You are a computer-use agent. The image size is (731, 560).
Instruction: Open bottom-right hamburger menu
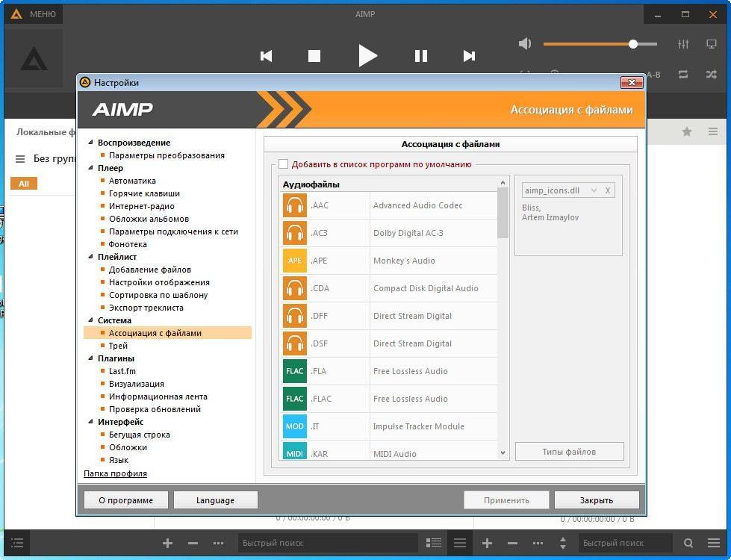714,543
